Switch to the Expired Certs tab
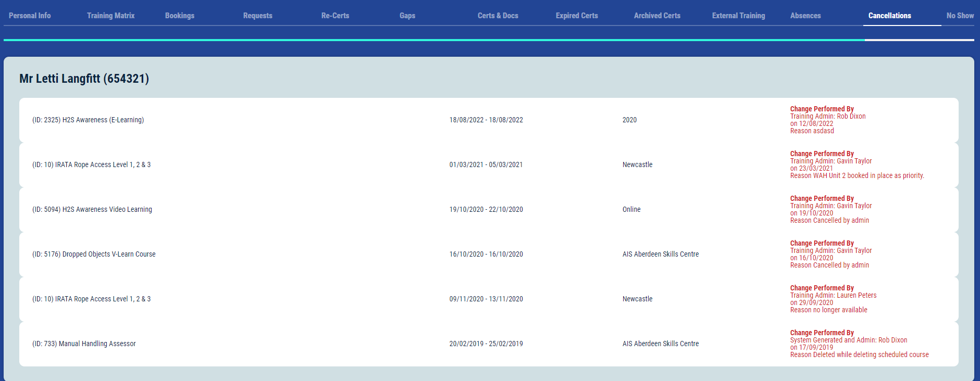The width and height of the screenshot is (980, 381). (x=577, y=16)
